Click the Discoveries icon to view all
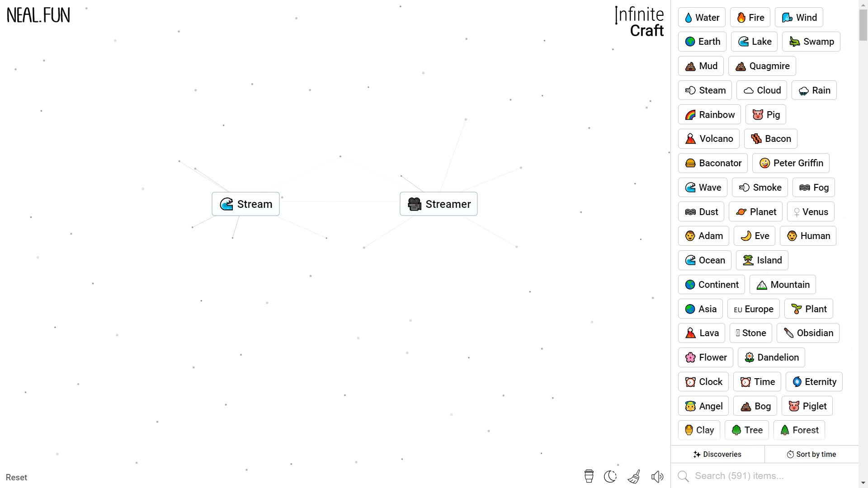This screenshot has width=868, height=488. click(x=718, y=454)
